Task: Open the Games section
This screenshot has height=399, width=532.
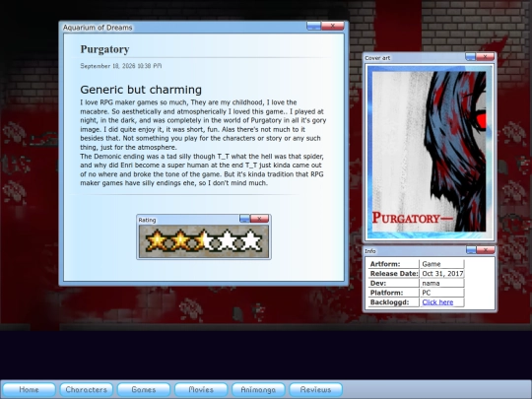Action: point(144,389)
